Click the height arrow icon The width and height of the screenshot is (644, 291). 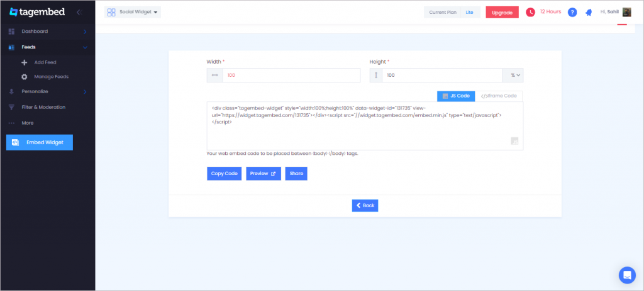point(376,76)
